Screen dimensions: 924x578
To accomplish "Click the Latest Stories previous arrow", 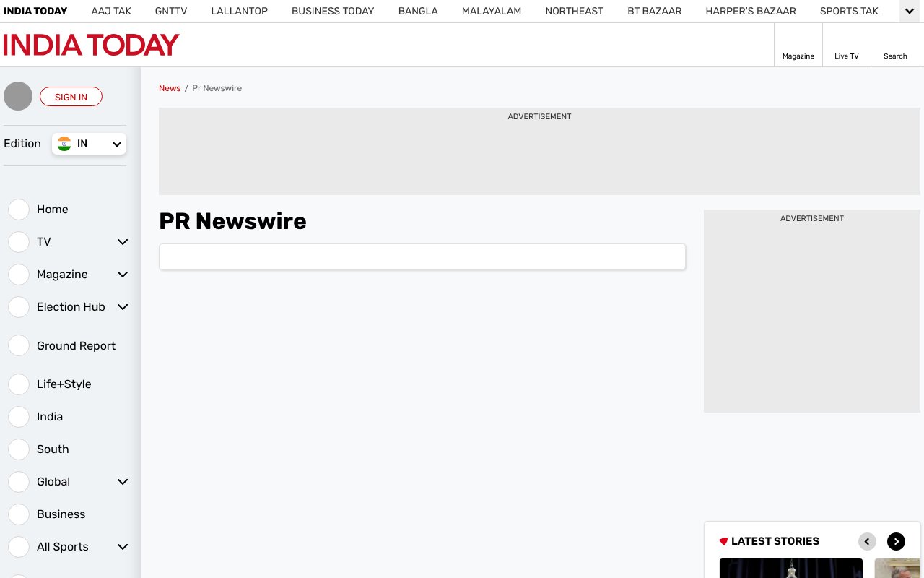I will click(867, 541).
